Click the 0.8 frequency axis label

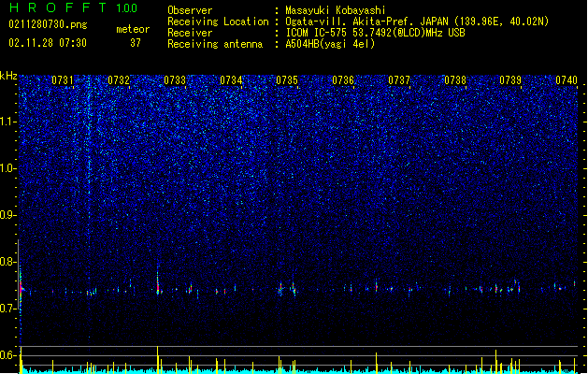click(x=8, y=262)
